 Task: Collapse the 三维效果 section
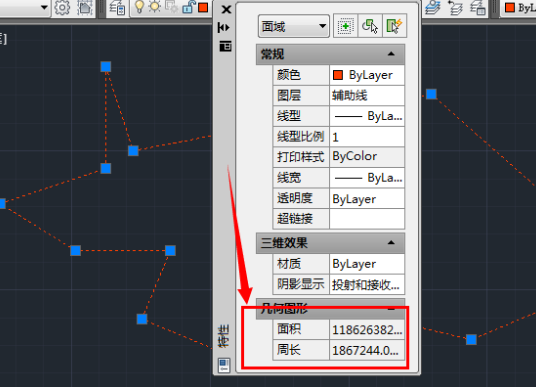[391, 243]
